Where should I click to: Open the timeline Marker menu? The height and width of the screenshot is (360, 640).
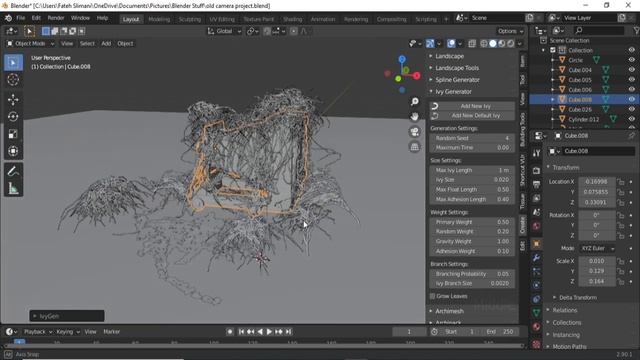[x=111, y=332]
